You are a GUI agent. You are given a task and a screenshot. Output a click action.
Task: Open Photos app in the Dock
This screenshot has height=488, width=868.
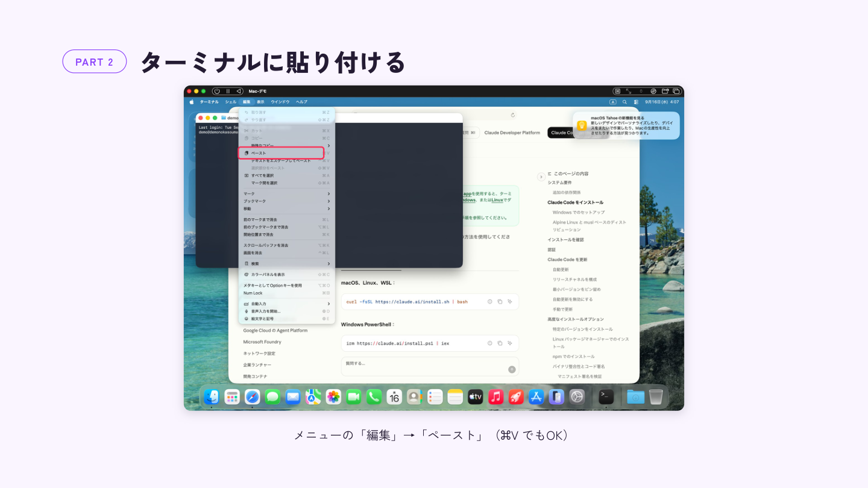tap(333, 396)
